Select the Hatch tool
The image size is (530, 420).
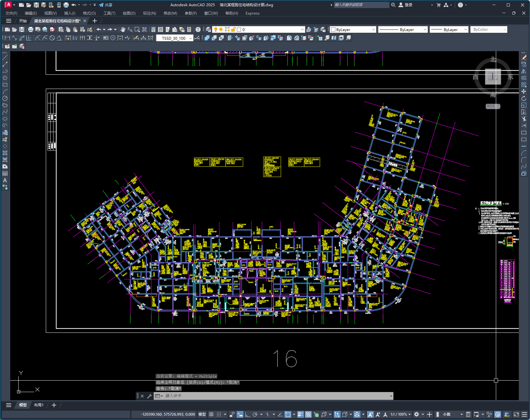click(5, 153)
